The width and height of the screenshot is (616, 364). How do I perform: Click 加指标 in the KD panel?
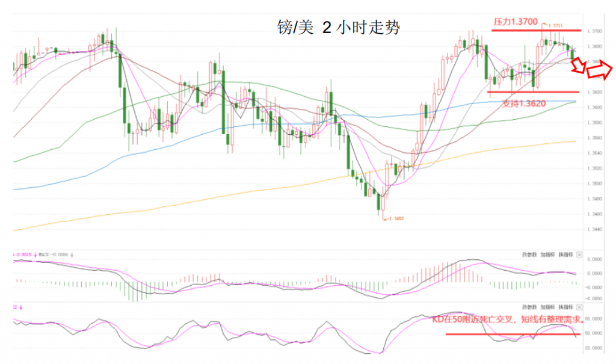coord(547,307)
